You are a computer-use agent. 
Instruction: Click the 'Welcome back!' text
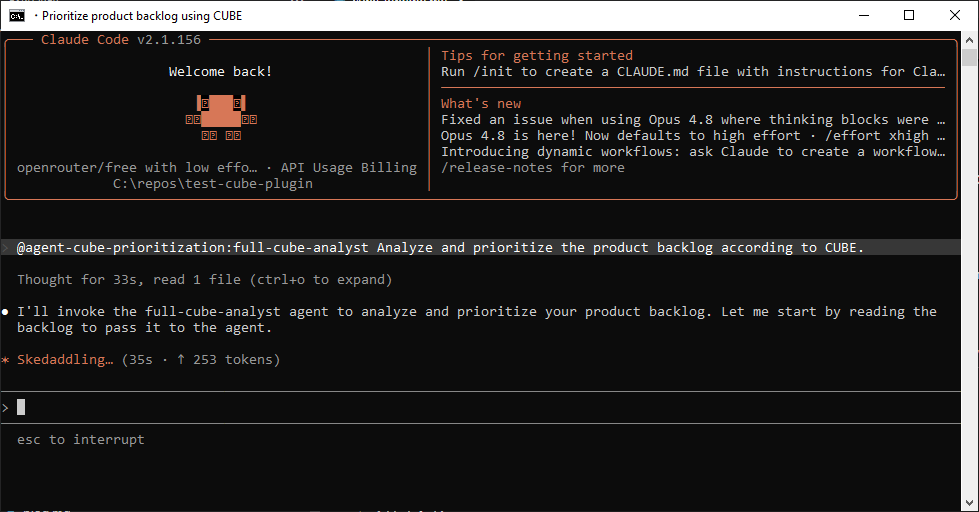click(x=220, y=72)
